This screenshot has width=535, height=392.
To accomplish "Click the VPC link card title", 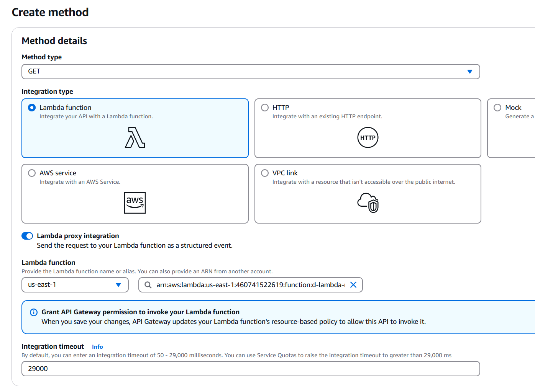I will tap(285, 173).
